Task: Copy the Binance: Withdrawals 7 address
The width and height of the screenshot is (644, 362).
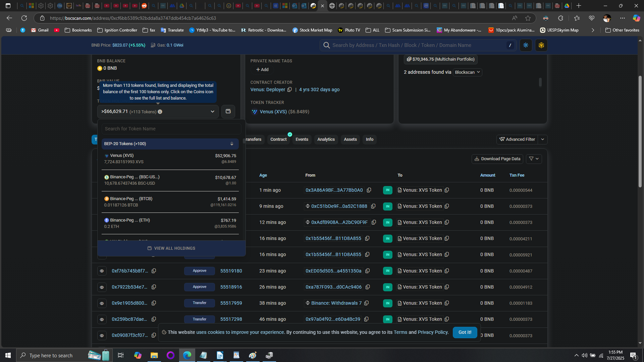Action: [x=367, y=303]
